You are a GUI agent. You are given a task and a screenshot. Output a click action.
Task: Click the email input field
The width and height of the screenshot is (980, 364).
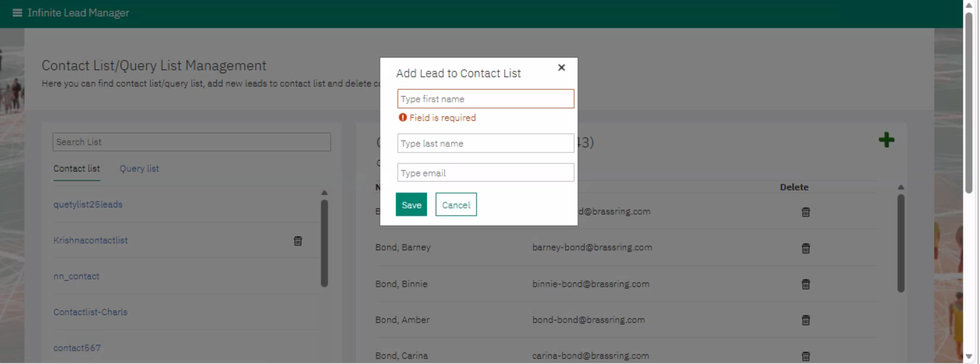pyautogui.click(x=485, y=173)
